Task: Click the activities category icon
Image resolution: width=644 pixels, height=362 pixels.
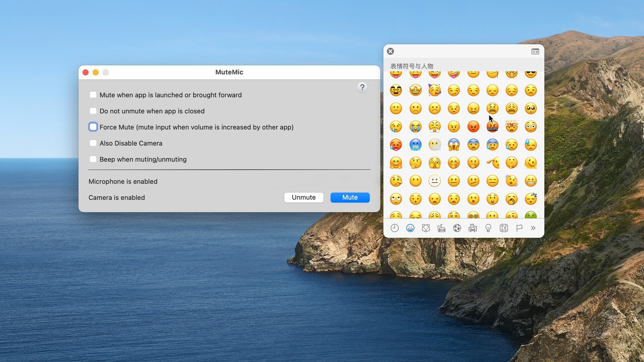Action: pos(457,228)
